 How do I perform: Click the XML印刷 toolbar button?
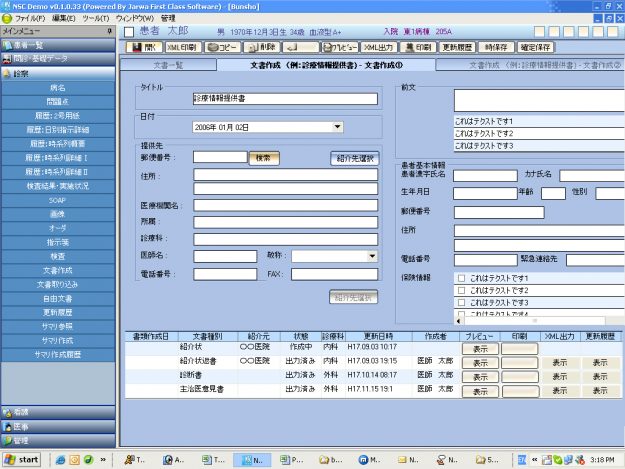pyautogui.click(x=182, y=47)
